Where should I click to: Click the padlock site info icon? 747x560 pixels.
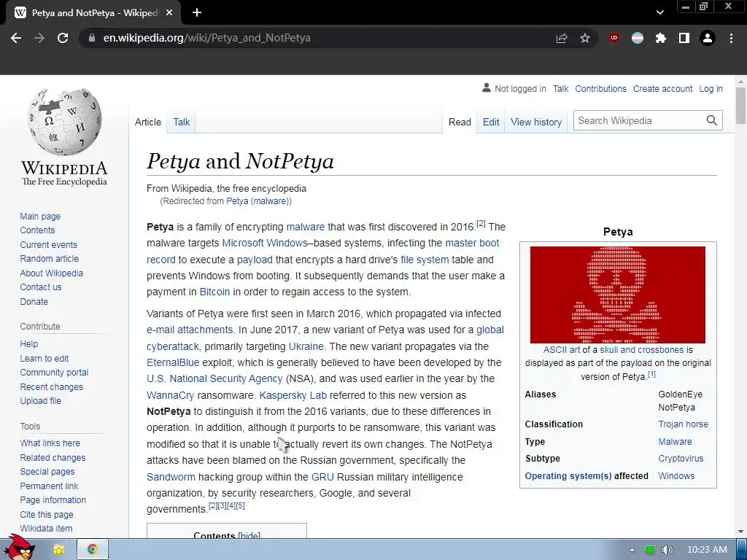click(92, 38)
